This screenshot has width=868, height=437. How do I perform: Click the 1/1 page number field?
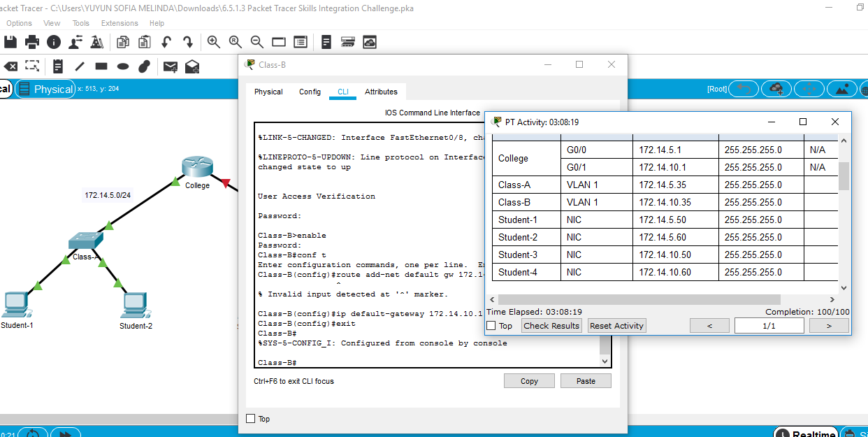pyautogui.click(x=769, y=326)
